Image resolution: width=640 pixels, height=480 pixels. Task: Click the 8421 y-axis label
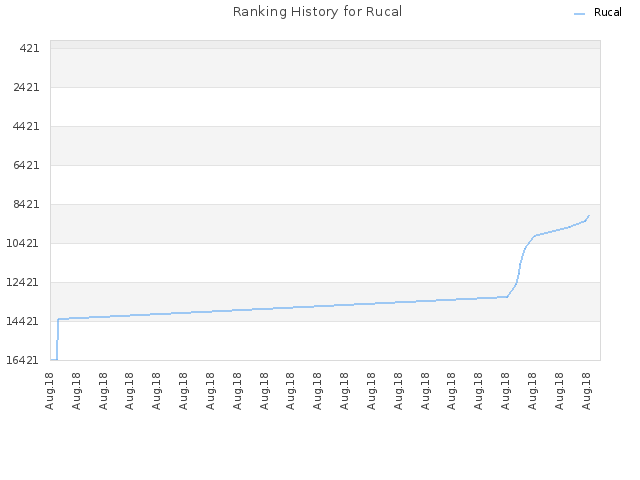pyautogui.click(x=26, y=204)
